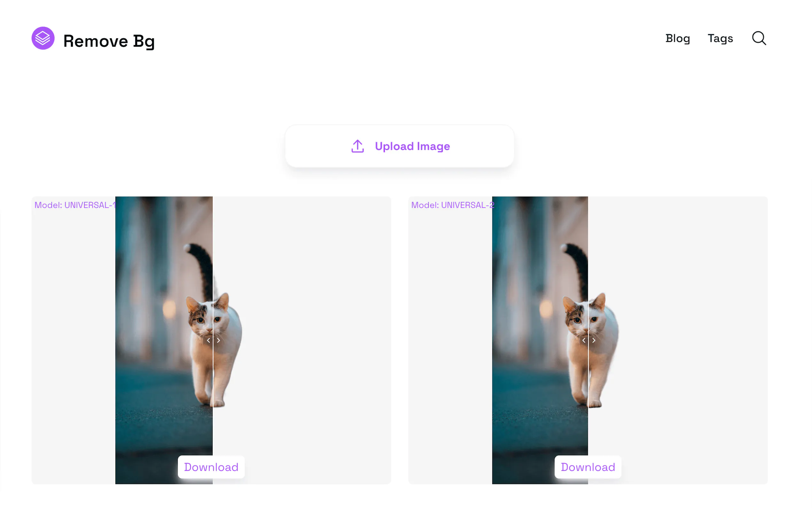This screenshot has width=812, height=508.
Task: Click the Model: UNIVERSAL-2 label
Action: point(452,205)
